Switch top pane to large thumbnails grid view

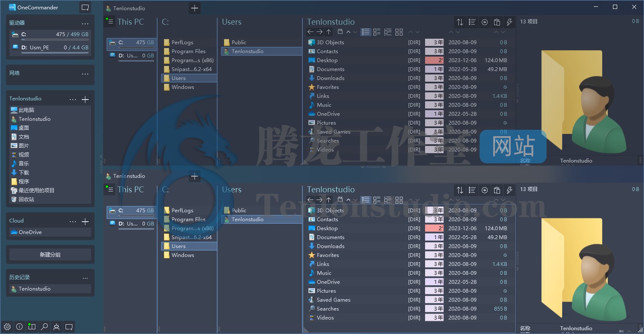(399, 32)
